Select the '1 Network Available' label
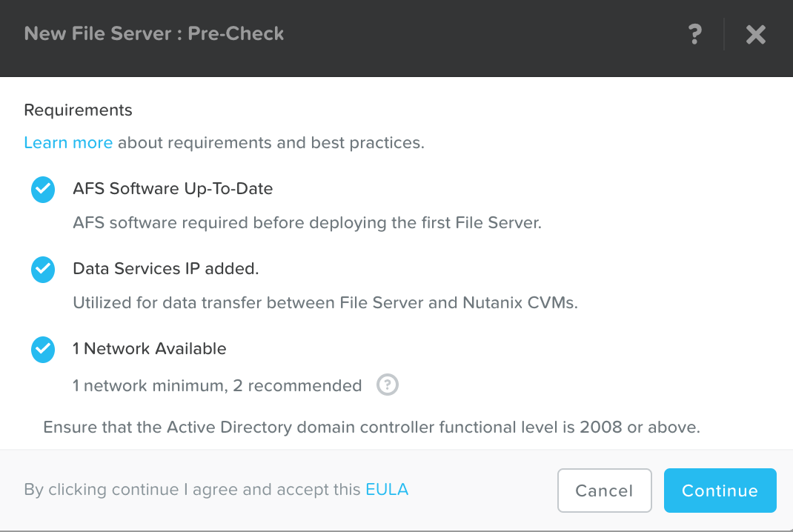Image resolution: width=793 pixels, height=532 pixels. point(150,349)
